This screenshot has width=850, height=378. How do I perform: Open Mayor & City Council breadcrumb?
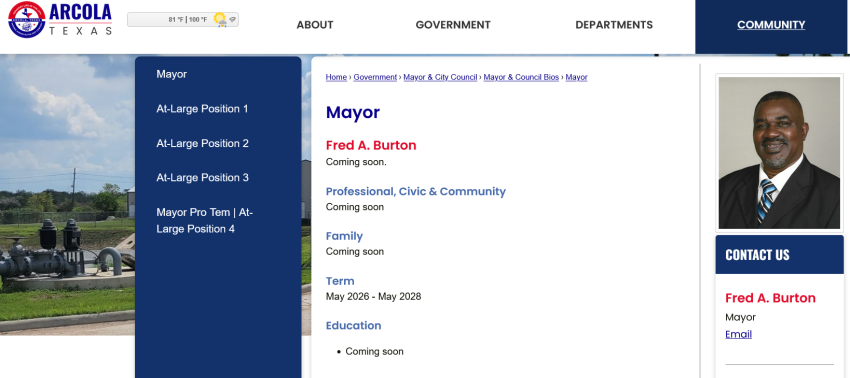click(440, 78)
